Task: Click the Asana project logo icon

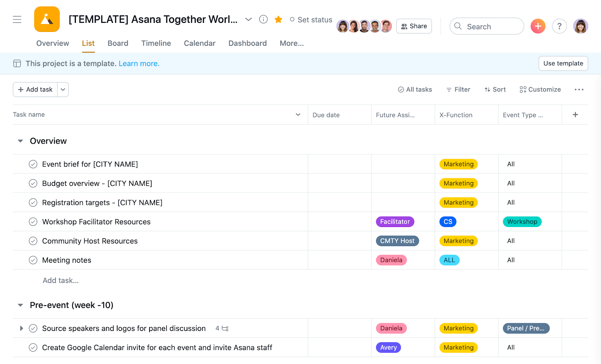Action: click(47, 19)
